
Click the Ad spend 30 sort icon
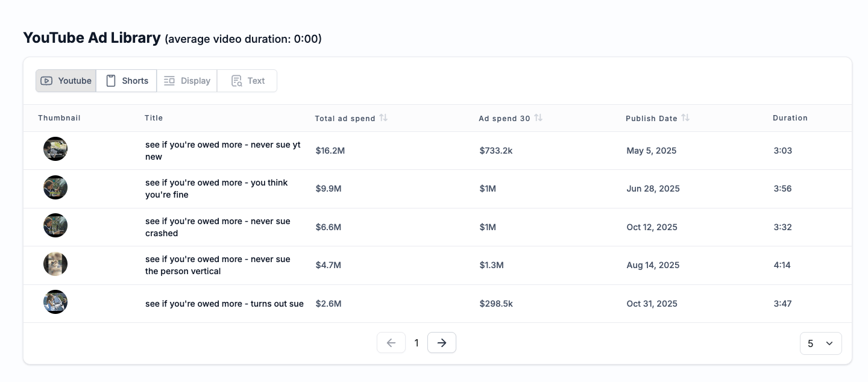(x=538, y=118)
